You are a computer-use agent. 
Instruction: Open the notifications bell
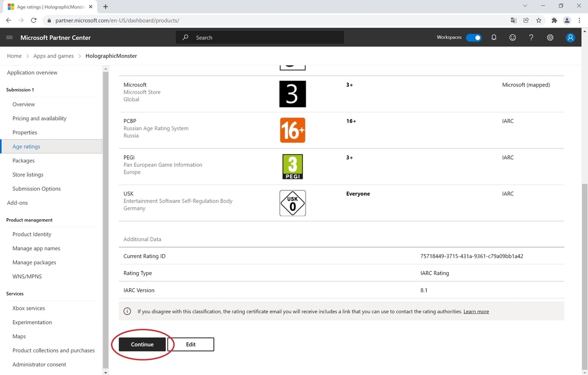[x=494, y=38]
